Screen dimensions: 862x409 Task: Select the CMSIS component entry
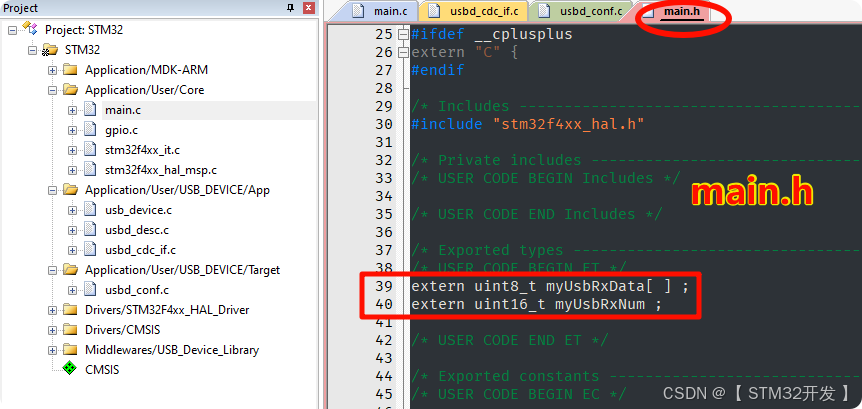point(102,369)
